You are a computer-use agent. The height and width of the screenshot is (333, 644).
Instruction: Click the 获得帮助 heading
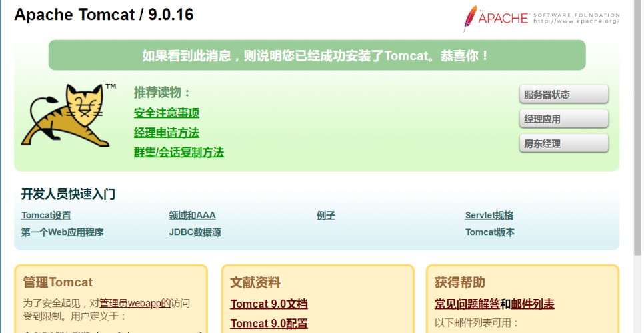click(459, 282)
